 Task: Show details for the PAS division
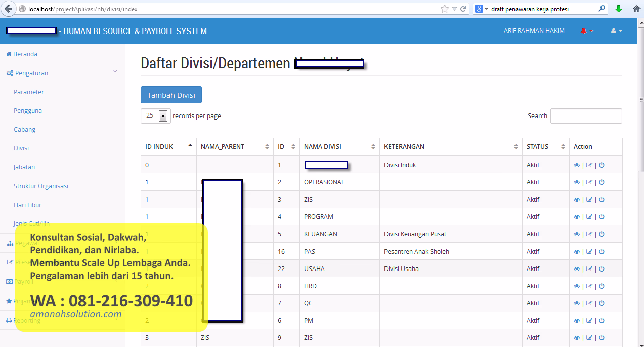point(577,252)
